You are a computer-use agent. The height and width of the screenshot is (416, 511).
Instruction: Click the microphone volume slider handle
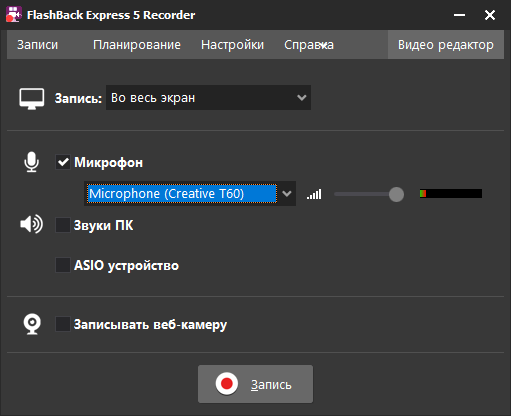point(396,194)
